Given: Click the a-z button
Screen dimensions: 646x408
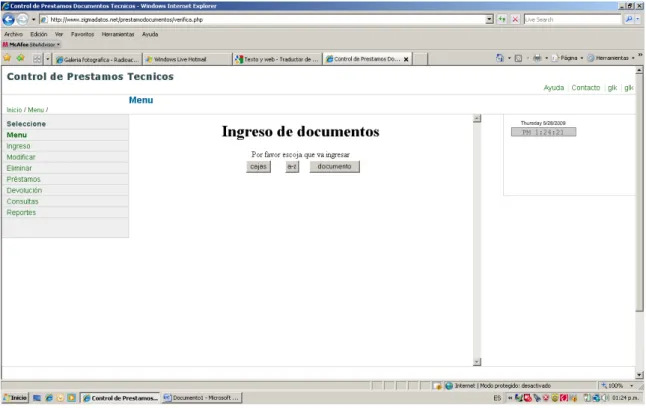Looking at the screenshot, I should click(292, 166).
